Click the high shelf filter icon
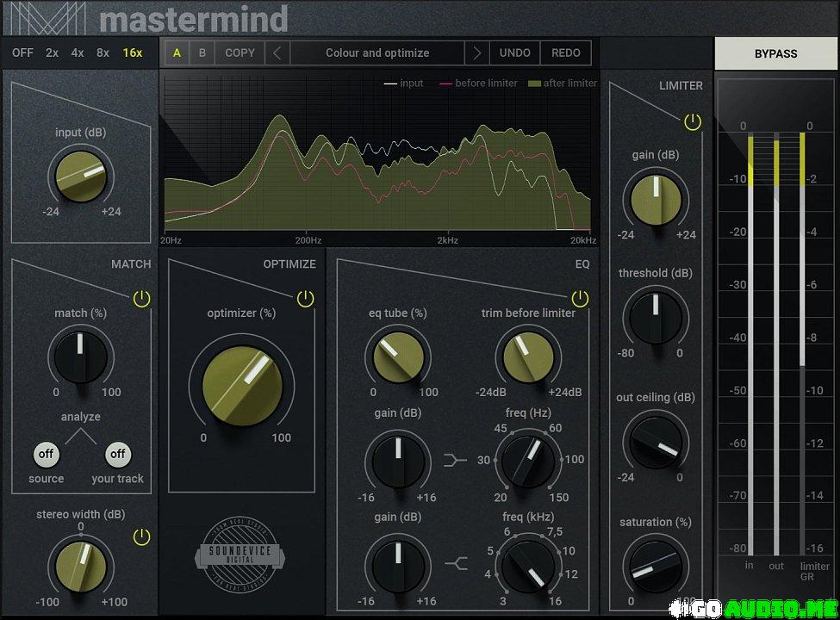 pos(456,563)
